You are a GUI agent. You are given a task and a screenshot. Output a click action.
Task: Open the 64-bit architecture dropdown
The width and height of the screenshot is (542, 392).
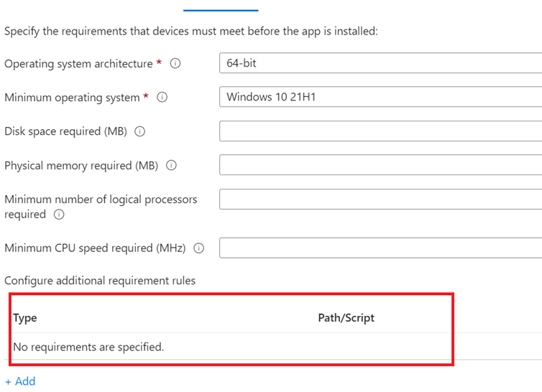(x=380, y=63)
